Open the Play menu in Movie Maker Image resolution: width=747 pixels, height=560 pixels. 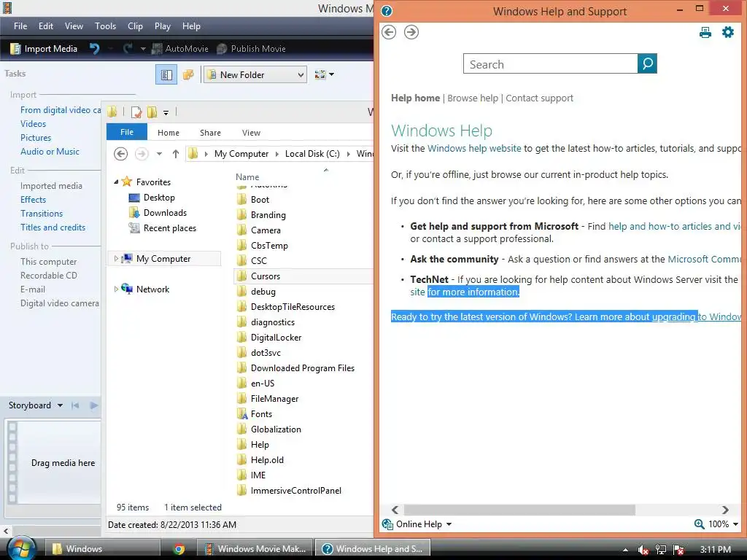click(x=163, y=26)
